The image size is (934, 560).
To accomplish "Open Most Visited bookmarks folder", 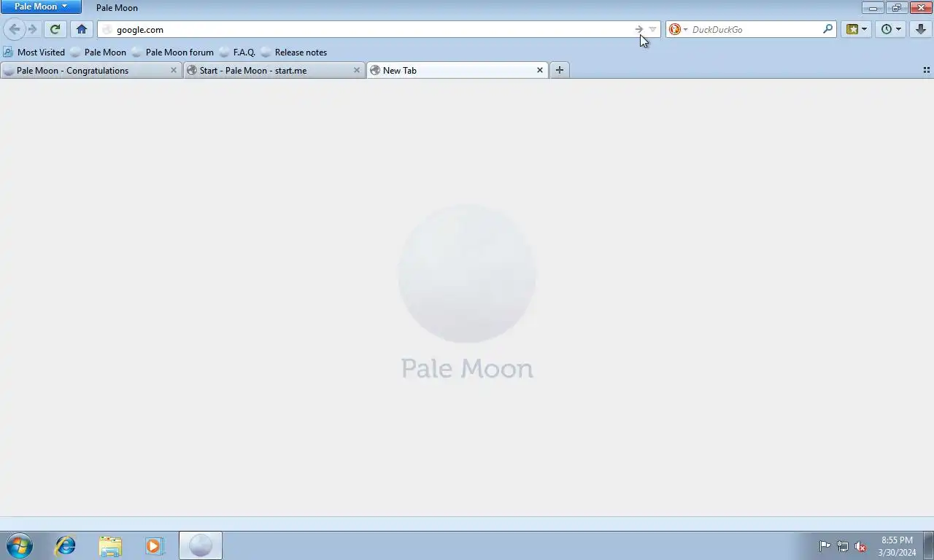I will click(34, 52).
